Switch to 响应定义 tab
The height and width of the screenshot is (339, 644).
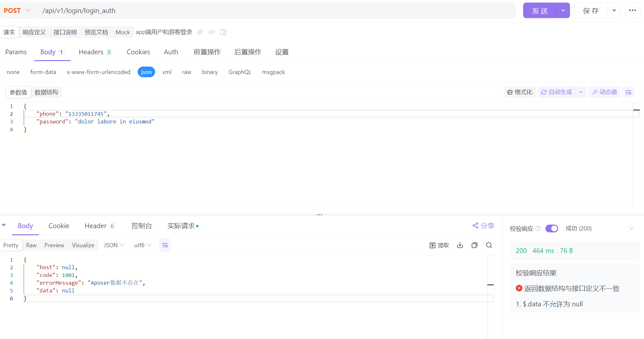tap(34, 32)
